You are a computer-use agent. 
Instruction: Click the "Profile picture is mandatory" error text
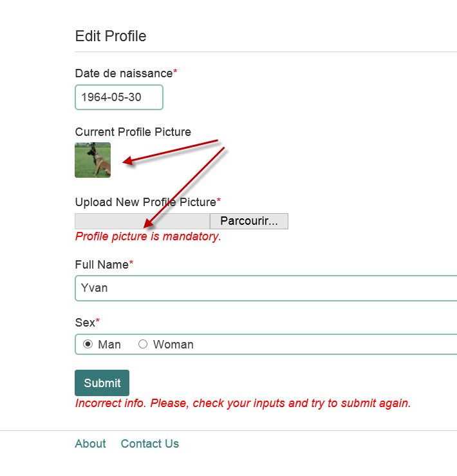pyautogui.click(x=148, y=236)
